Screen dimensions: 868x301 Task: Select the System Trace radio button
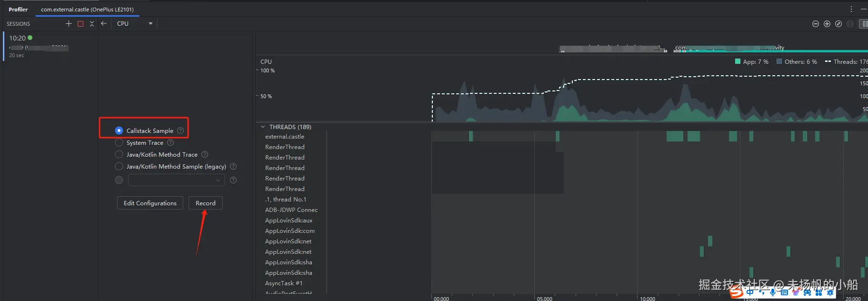119,142
